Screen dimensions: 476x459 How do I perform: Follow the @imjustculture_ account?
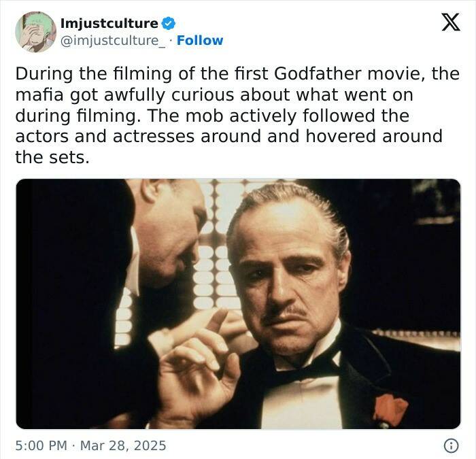coord(200,40)
